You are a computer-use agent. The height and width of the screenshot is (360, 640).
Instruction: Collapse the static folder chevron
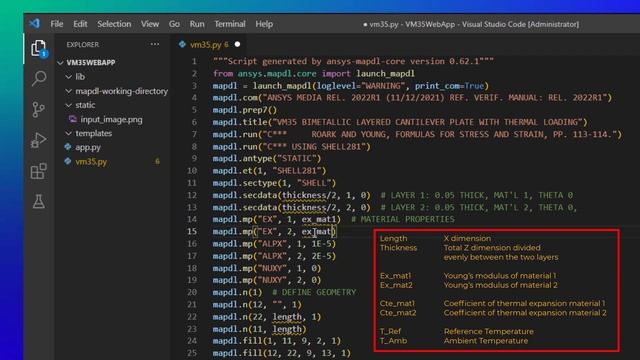(x=69, y=105)
